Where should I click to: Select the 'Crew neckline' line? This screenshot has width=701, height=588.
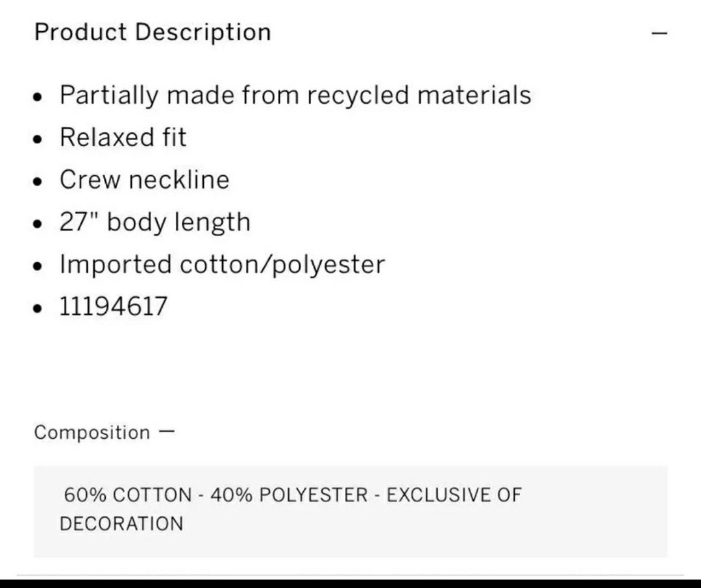144,180
